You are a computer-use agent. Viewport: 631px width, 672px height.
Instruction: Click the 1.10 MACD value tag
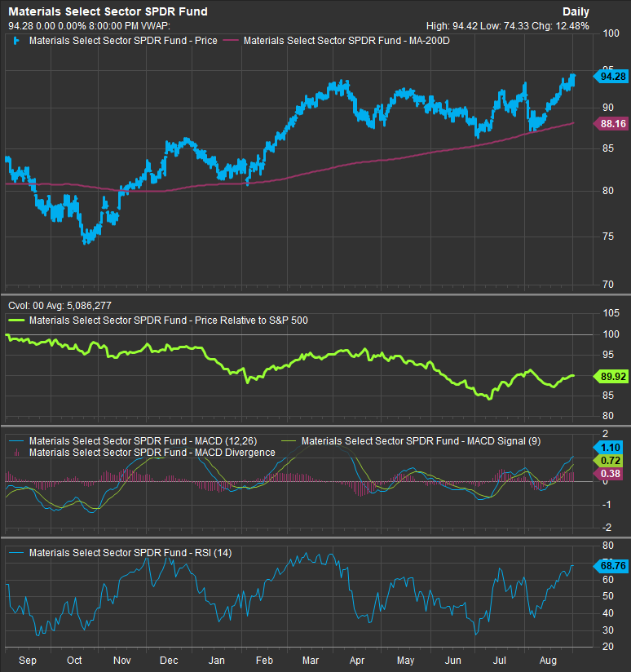(x=608, y=448)
